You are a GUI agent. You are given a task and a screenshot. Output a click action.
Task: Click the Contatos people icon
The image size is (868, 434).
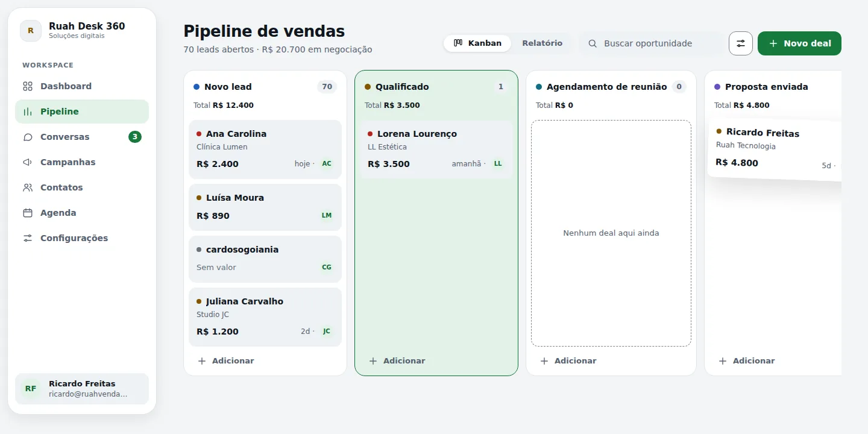(28, 187)
